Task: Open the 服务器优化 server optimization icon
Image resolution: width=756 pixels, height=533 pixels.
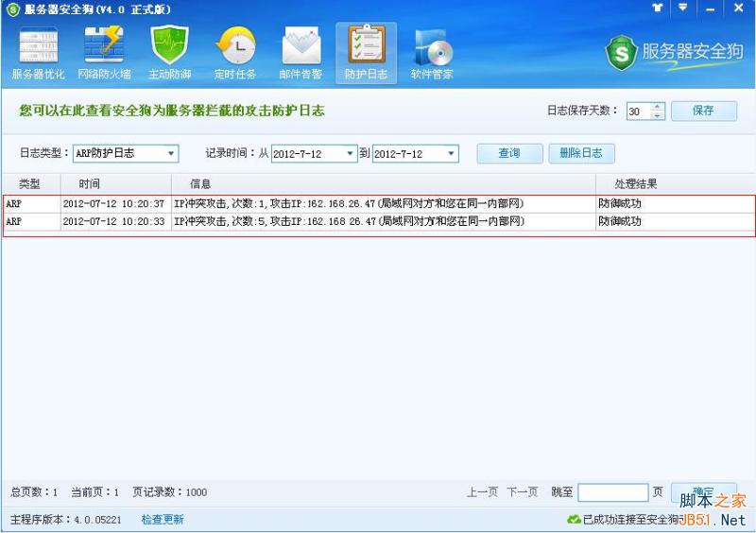Action: pos(38,53)
